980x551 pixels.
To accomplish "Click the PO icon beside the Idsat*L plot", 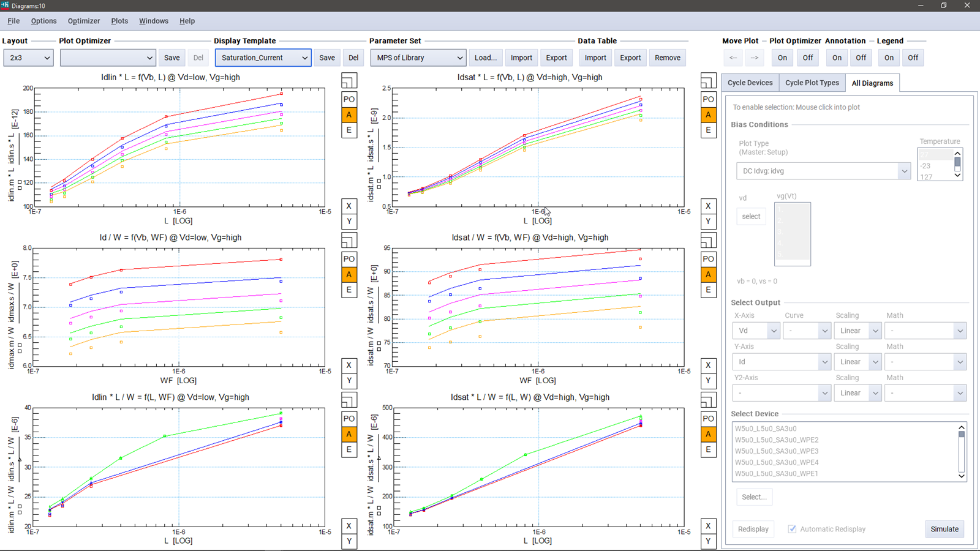I will (708, 99).
